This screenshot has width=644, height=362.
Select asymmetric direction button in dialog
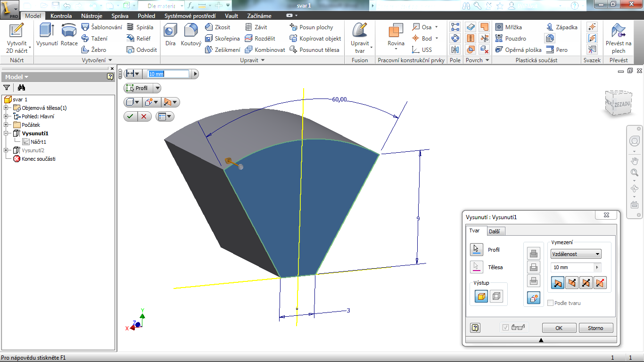pos(600,283)
